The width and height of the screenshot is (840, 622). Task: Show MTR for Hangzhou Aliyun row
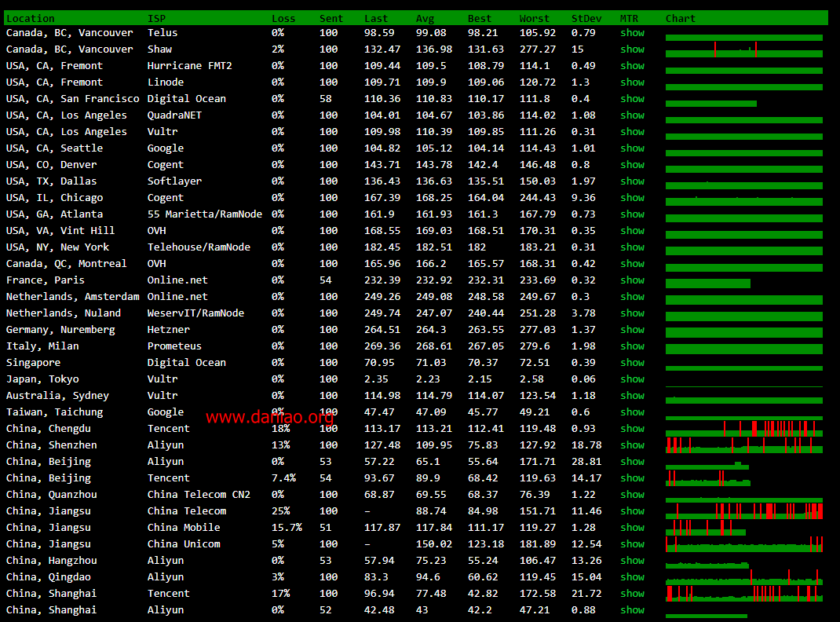(632, 561)
